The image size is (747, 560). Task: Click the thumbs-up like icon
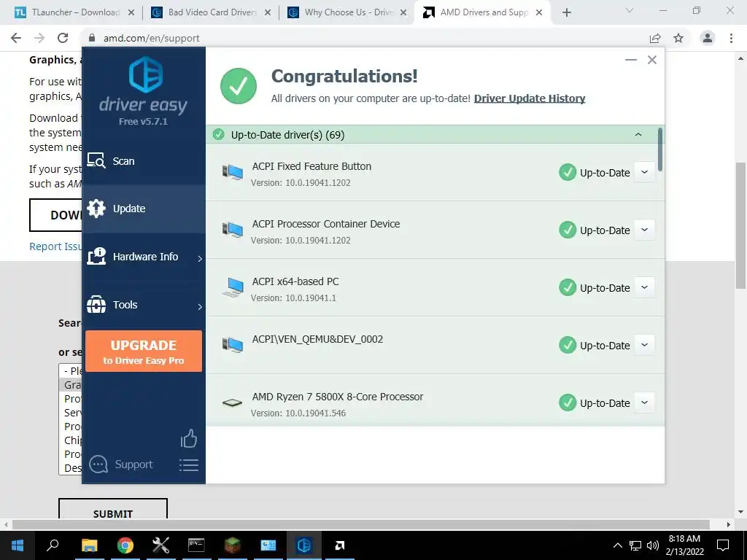point(189,438)
